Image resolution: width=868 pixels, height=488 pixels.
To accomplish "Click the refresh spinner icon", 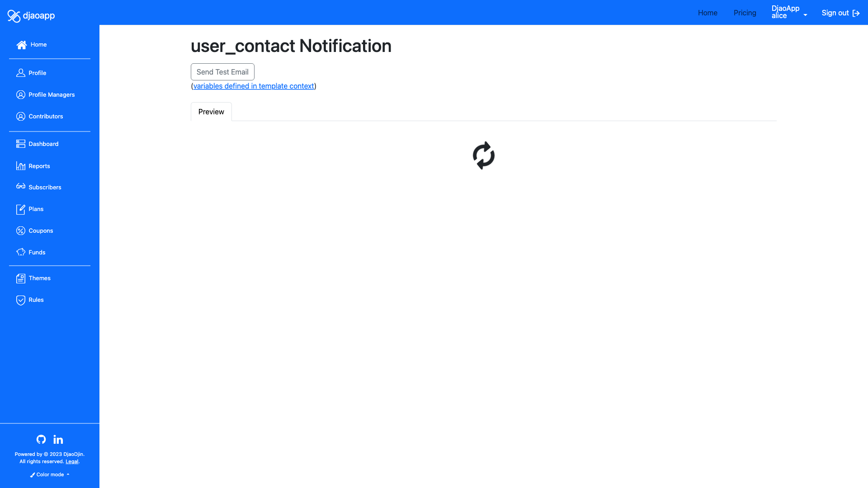I will tap(484, 155).
